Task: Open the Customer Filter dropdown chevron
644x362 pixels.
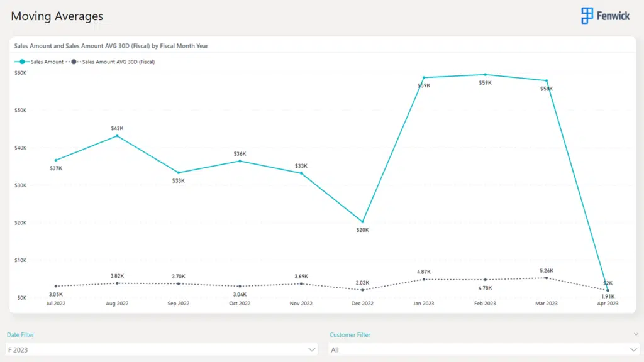Action: point(634,349)
